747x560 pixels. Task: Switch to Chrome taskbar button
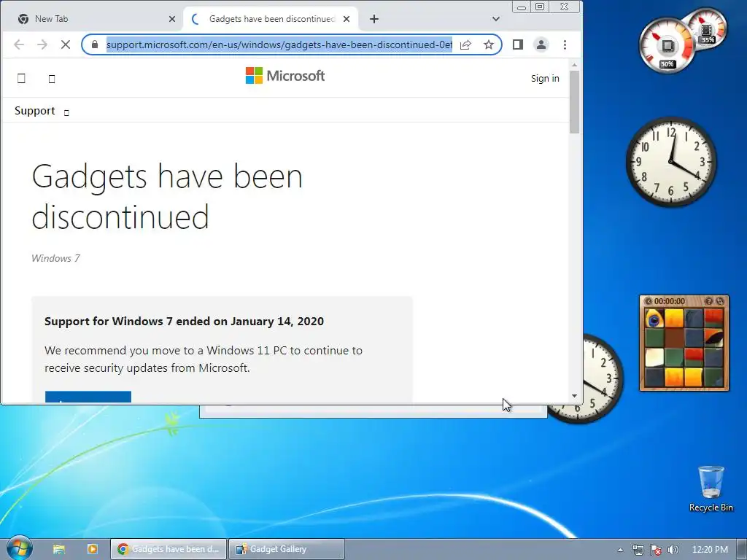coord(169,549)
